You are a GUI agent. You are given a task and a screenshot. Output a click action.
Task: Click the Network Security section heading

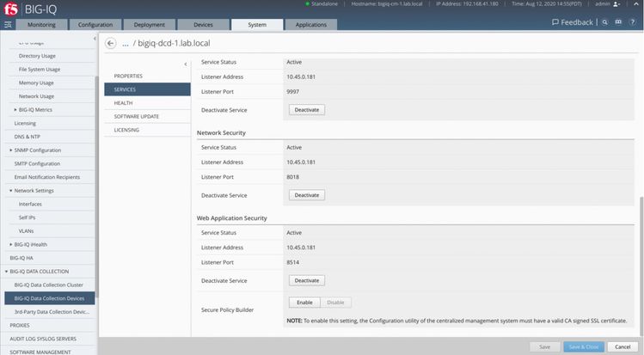coord(221,133)
